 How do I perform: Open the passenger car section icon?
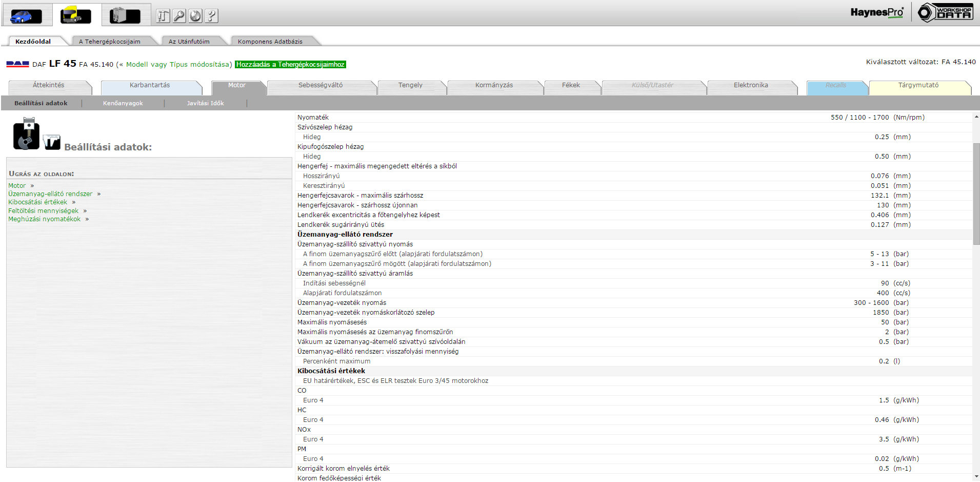26,16
